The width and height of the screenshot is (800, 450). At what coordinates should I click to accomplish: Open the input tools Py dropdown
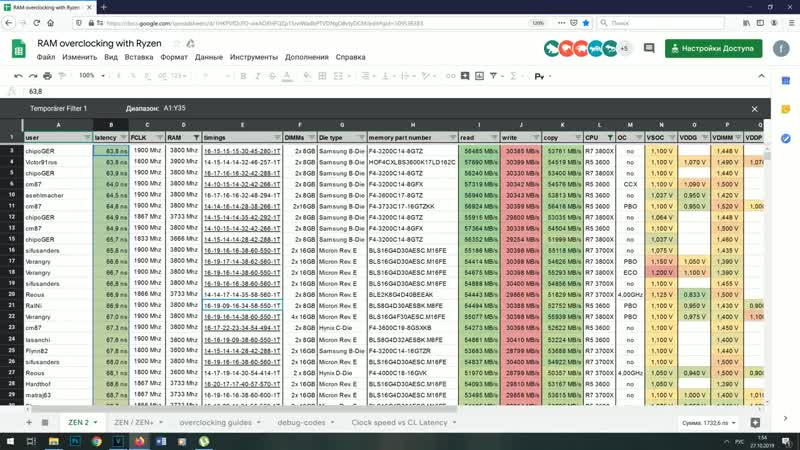pyautogui.click(x=542, y=76)
